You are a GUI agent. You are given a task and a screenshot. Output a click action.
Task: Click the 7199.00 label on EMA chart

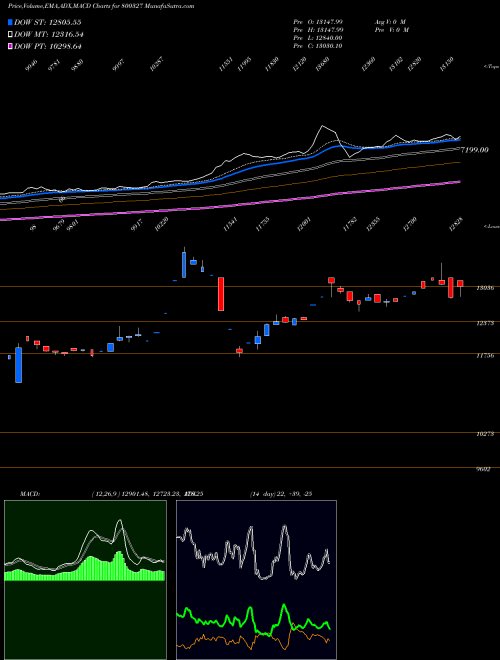click(475, 149)
